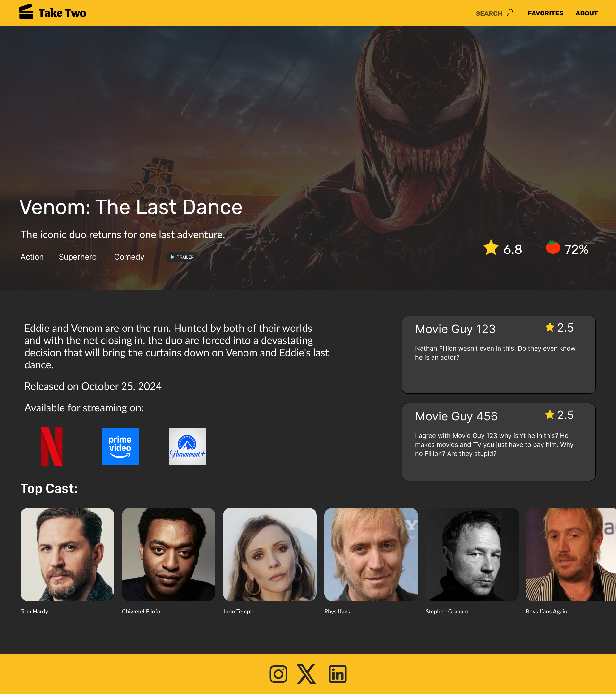
Task: Open the Favorites page
Action: (545, 13)
